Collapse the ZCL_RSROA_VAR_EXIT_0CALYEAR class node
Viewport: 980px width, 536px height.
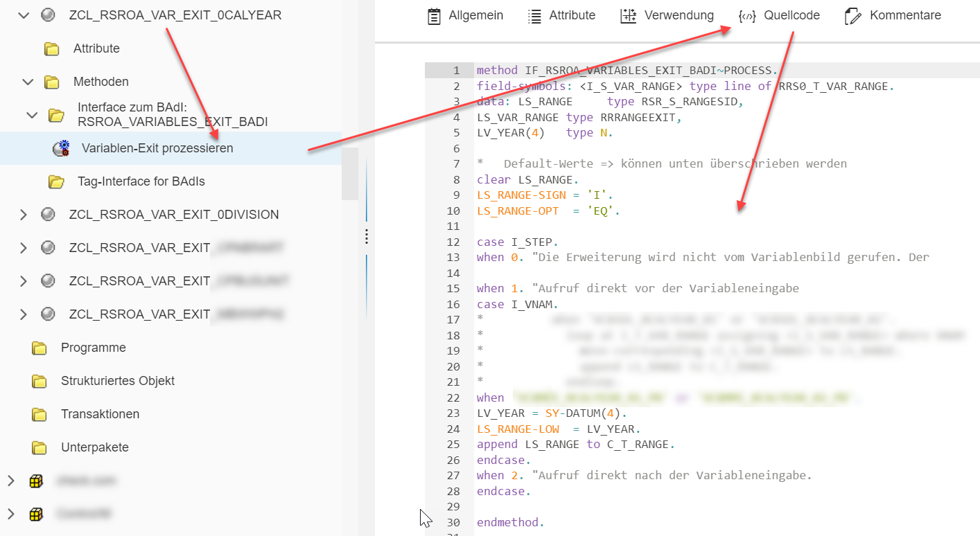coord(24,15)
